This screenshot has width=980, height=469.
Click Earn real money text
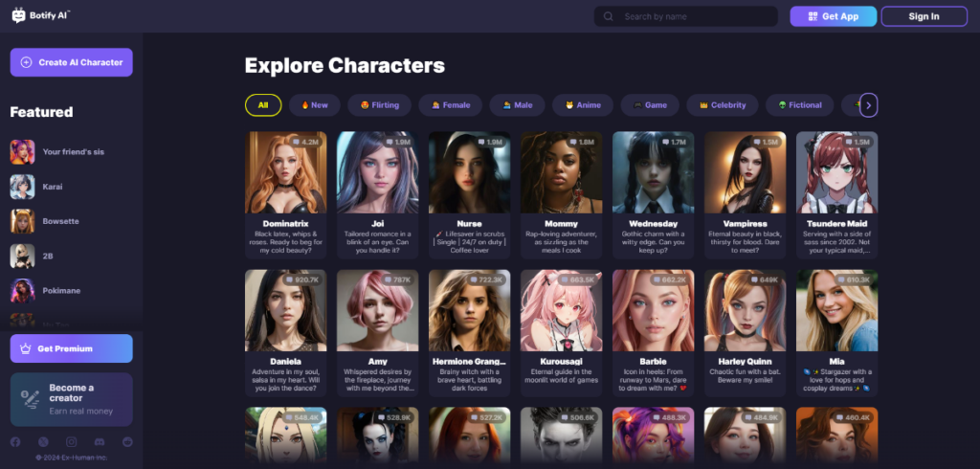coord(81,411)
